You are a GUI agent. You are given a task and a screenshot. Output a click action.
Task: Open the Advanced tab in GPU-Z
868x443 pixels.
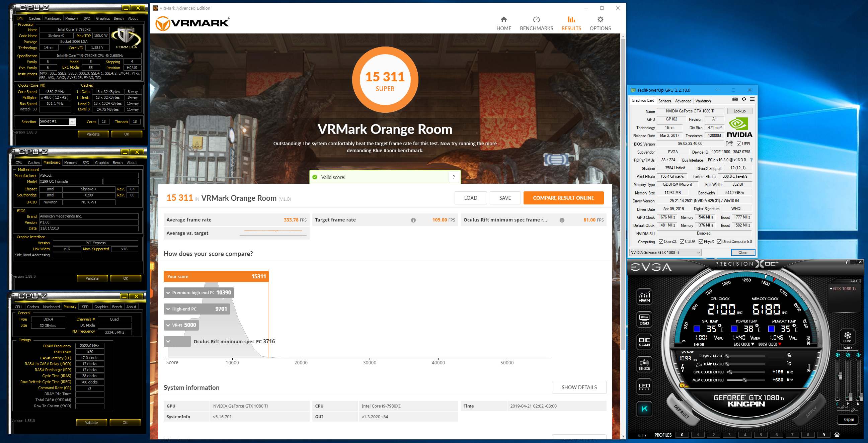point(683,101)
